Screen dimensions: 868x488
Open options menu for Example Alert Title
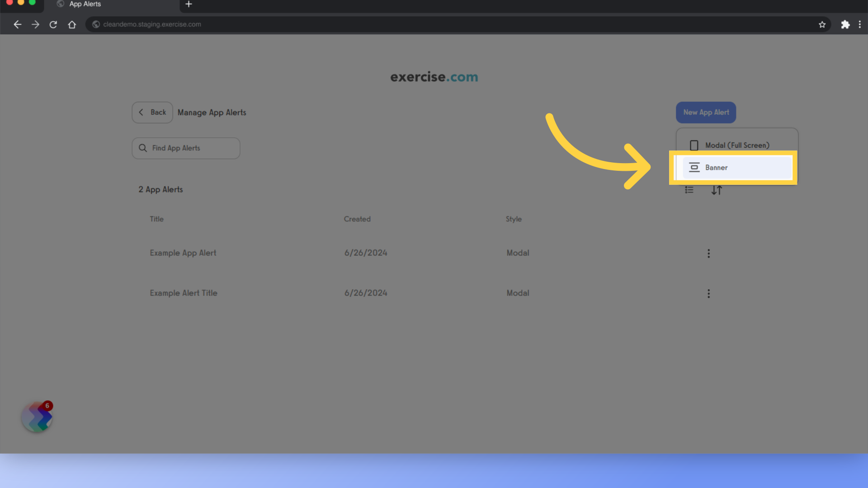tap(708, 294)
